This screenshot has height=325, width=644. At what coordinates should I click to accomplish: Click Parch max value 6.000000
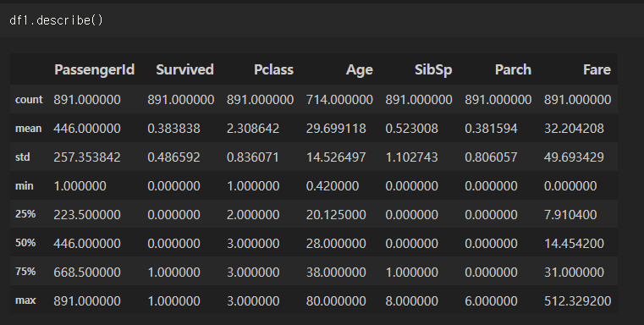click(x=491, y=300)
